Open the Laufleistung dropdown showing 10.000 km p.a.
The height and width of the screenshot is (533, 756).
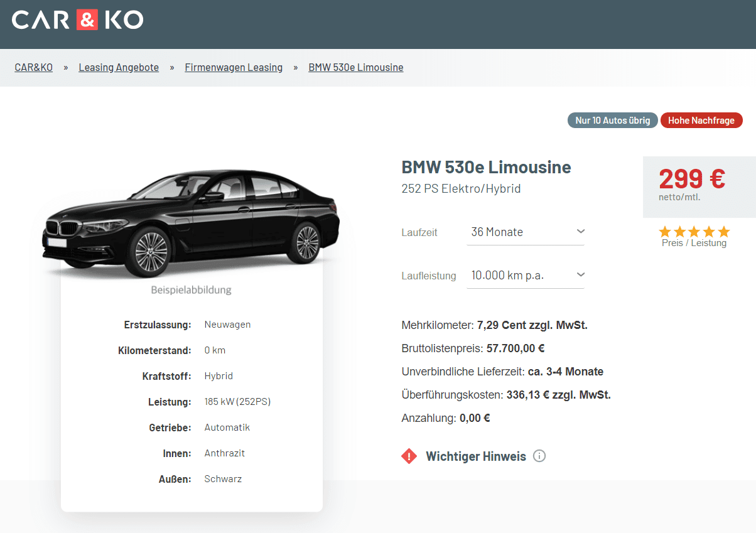[x=526, y=276]
